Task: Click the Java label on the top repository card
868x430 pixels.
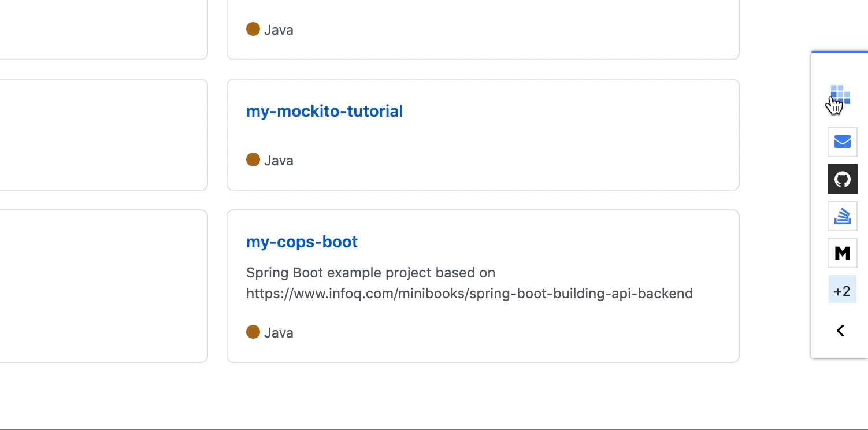Action: (279, 29)
